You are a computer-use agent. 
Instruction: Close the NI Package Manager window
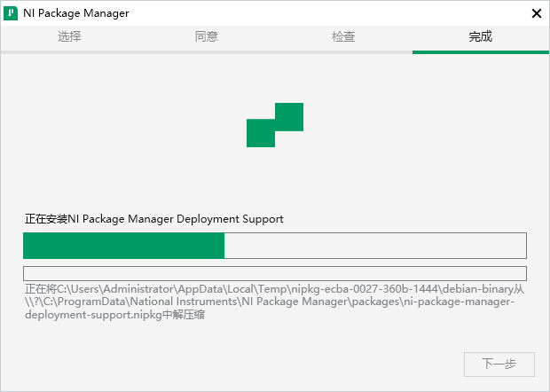coord(536,12)
